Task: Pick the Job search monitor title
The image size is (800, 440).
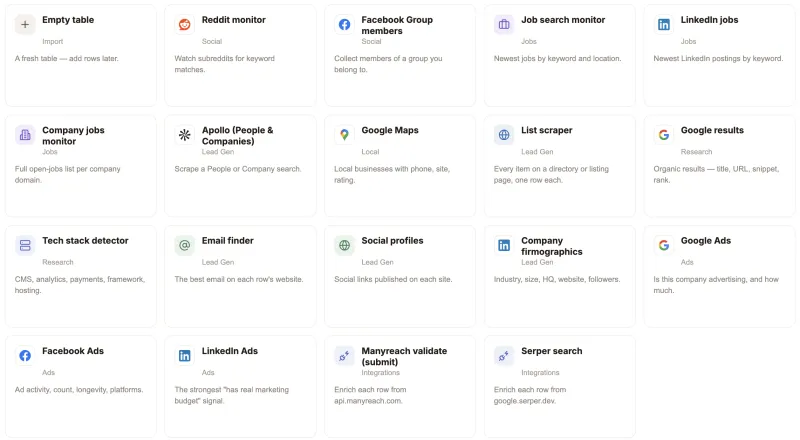Action: [563, 20]
